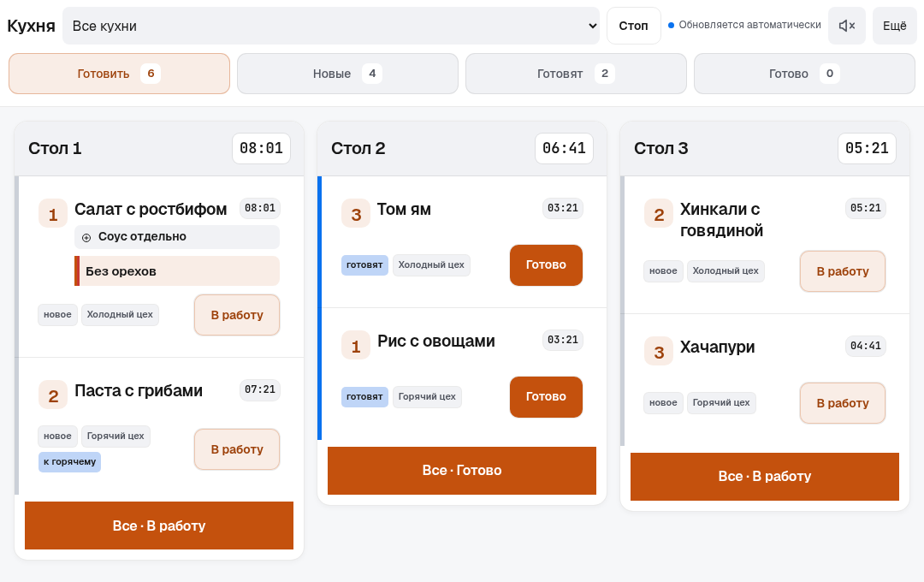Viewport: 924px width, 582px height.
Task: Click the Стол 1 timer 08:01
Action: (261, 149)
